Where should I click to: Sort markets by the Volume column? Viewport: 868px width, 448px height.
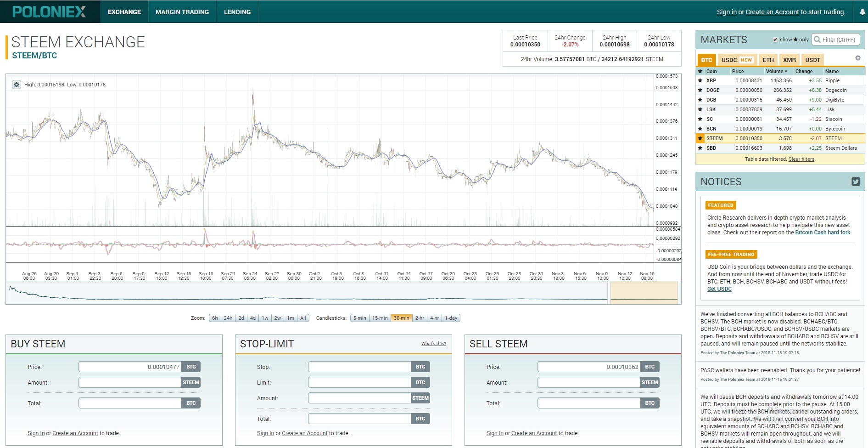pos(777,71)
